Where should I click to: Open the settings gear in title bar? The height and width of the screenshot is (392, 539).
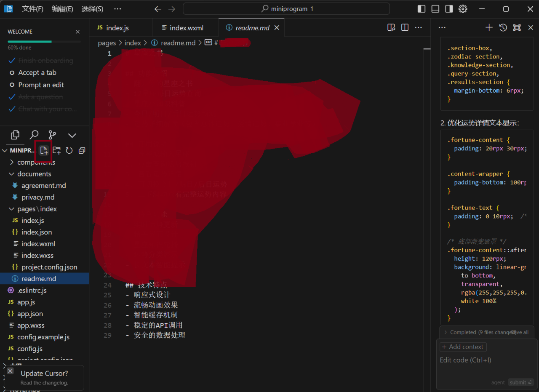463,9
